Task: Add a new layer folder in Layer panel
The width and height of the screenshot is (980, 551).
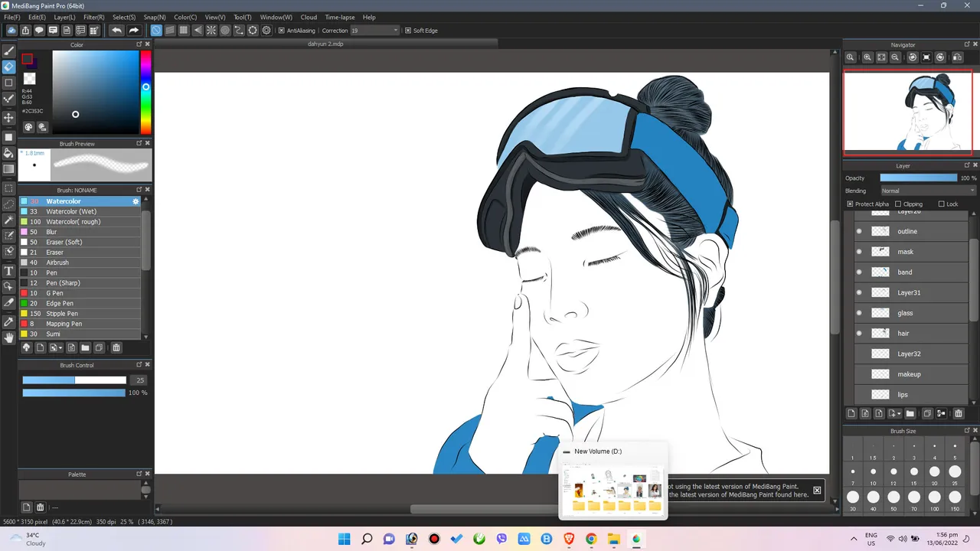Action: coord(910,413)
